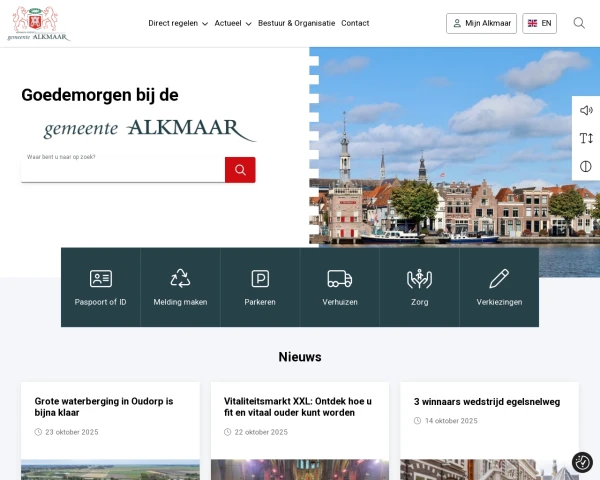Open news article about waterberging in Oudorp
This screenshot has height=480, width=600.
[x=104, y=406]
